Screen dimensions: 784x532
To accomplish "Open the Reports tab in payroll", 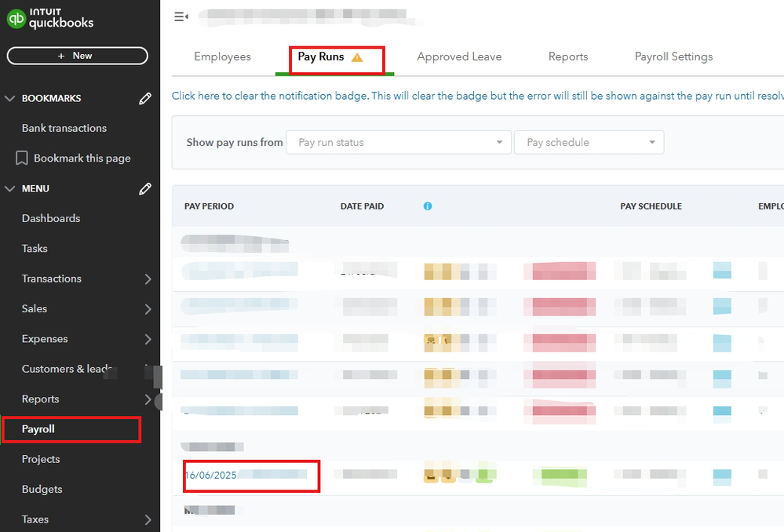I will [568, 56].
